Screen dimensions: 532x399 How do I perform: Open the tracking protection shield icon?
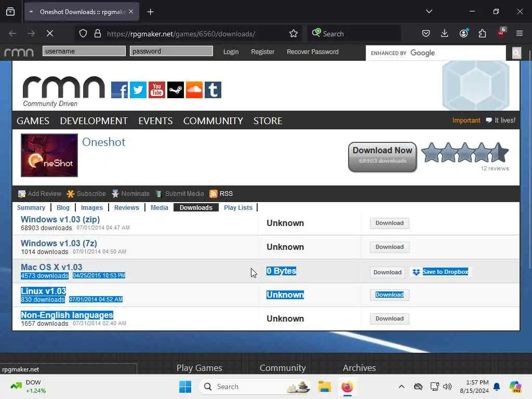coord(83,34)
